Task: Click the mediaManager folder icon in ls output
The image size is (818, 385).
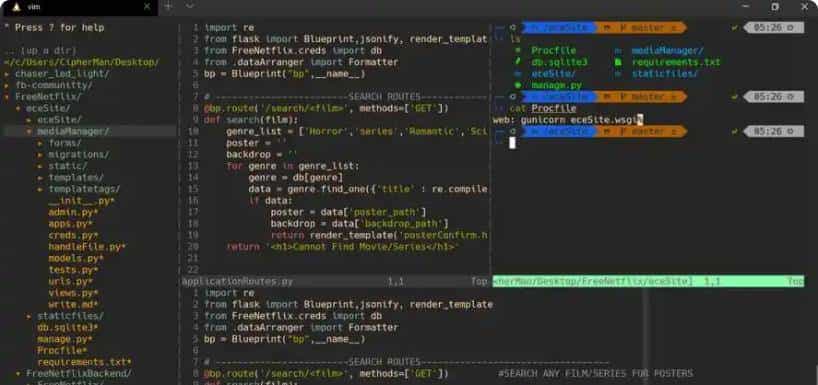Action: tap(618, 51)
